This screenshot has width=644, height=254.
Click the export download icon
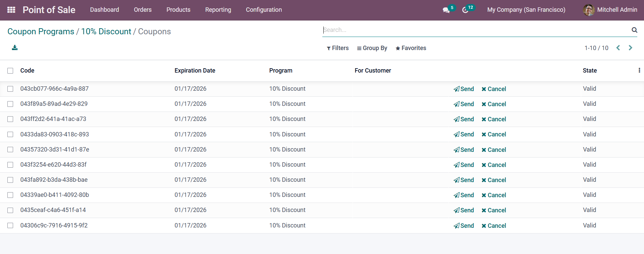(x=15, y=48)
